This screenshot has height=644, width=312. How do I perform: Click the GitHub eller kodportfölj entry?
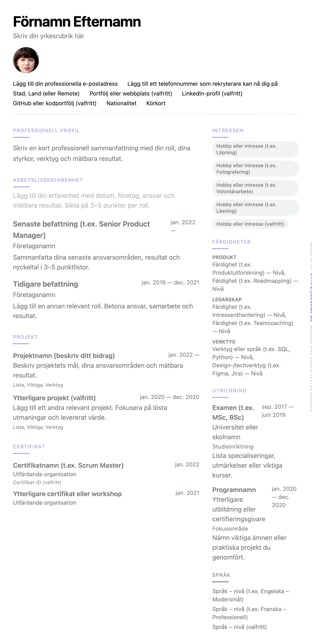(54, 103)
